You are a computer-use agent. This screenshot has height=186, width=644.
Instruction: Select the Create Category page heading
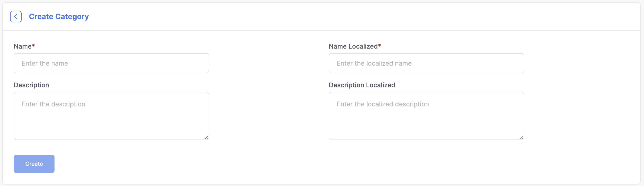tap(59, 17)
